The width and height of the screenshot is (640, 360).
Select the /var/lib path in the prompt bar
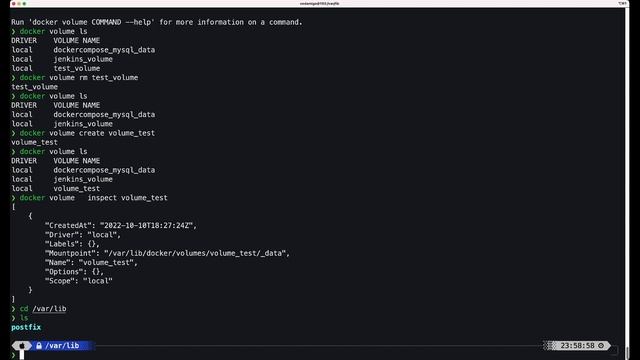(62, 346)
